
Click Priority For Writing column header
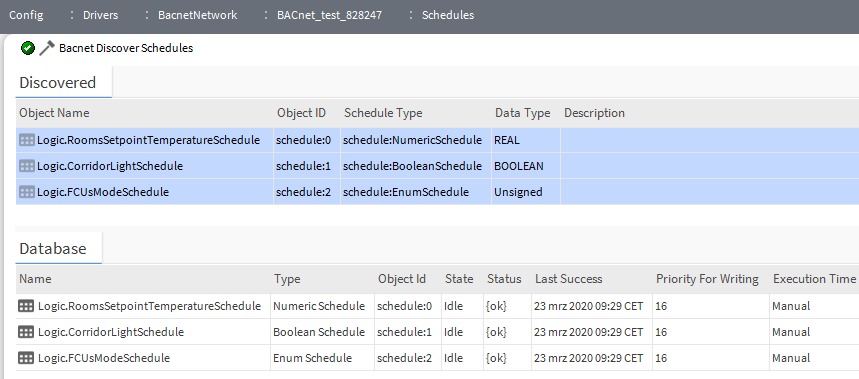pyautogui.click(x=707, y=279)
